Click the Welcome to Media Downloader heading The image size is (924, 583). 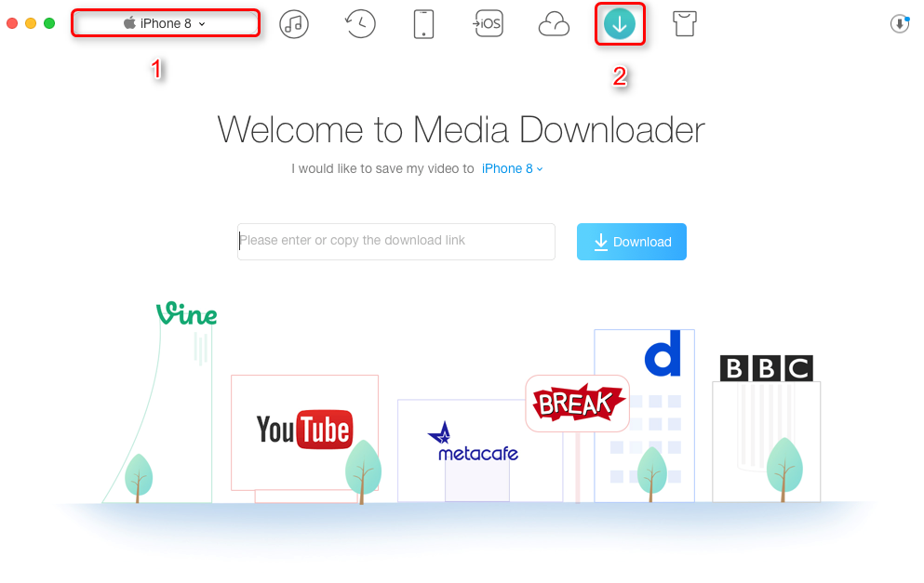(x=461, y=129)
